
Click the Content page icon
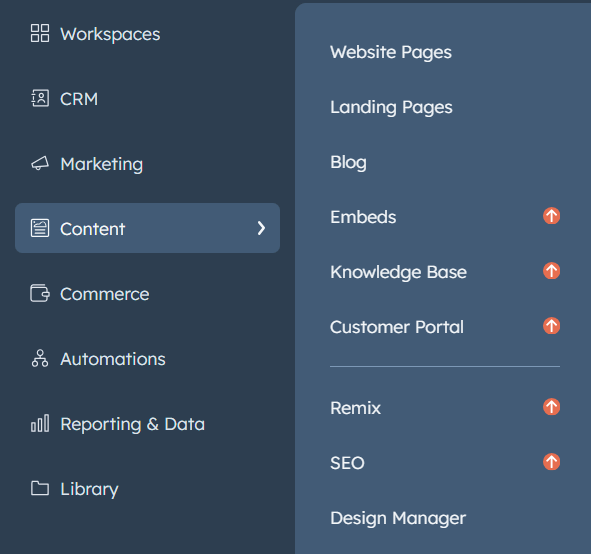(x=40, y=228)
